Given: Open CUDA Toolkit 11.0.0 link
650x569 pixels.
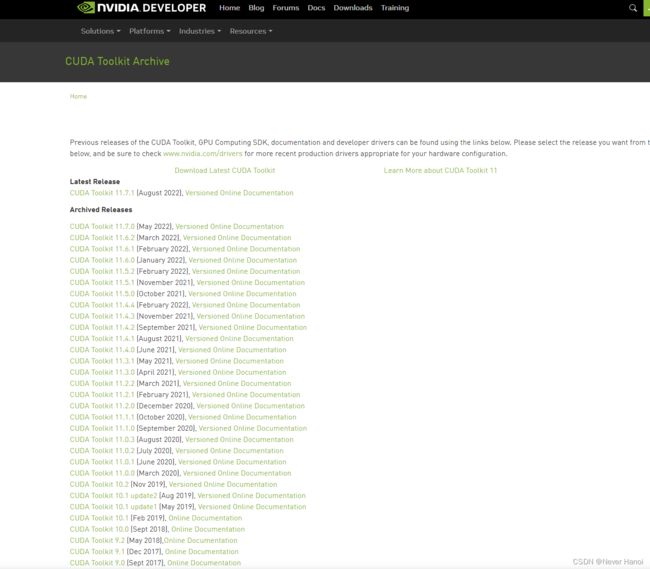Looking at the screenshot, I should [102, 472].
